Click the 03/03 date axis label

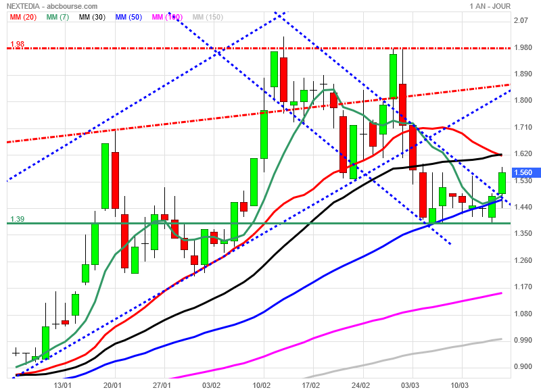point(410,385)
